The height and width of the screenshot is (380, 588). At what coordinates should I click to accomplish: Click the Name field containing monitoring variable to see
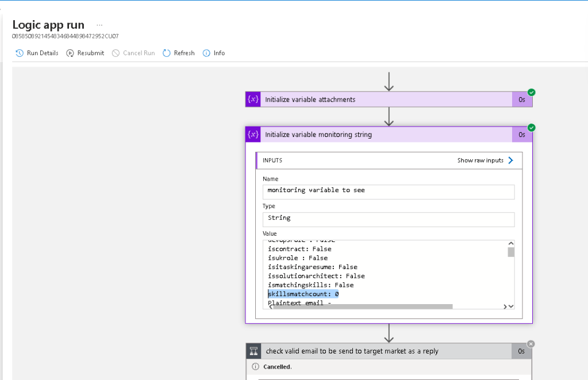pos(389,191)
